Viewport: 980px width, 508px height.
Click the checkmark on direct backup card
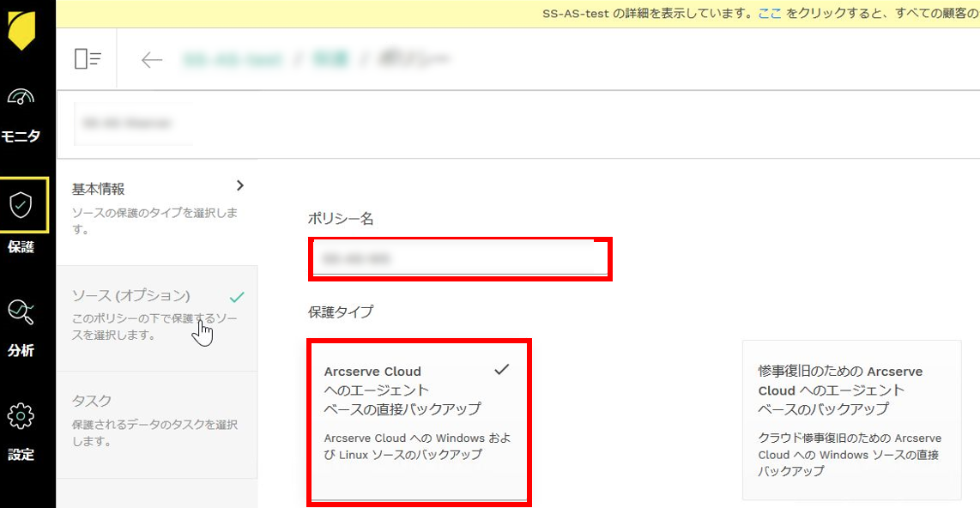click(x=502, y=369)
